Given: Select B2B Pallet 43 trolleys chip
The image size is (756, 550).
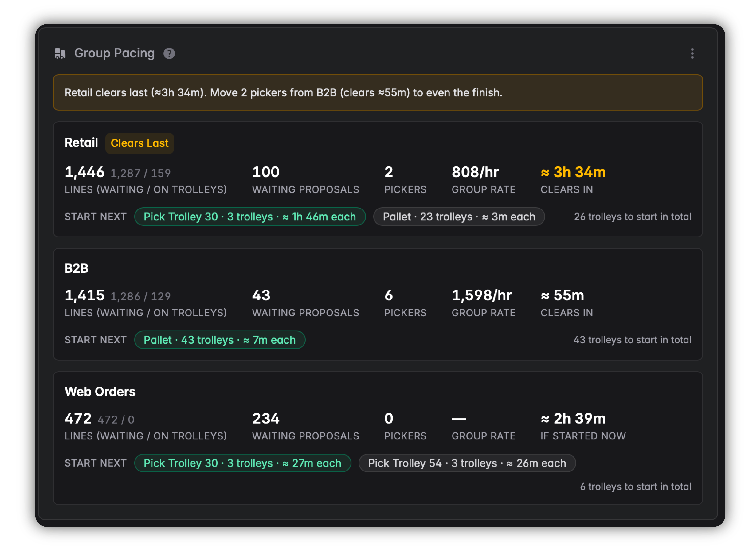Looking at the screenshot, I should tap(220, 340).
